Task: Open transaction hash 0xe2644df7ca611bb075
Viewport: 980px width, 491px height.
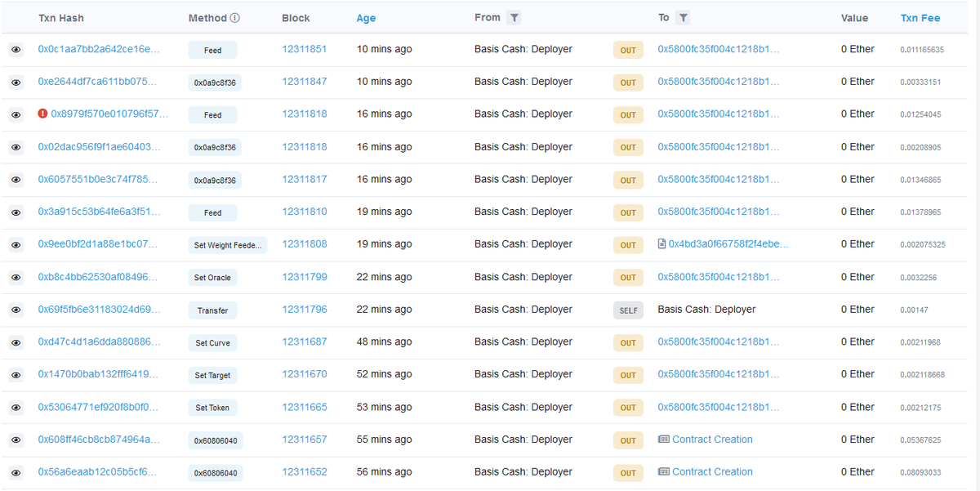Action: [x=97, y=82]
